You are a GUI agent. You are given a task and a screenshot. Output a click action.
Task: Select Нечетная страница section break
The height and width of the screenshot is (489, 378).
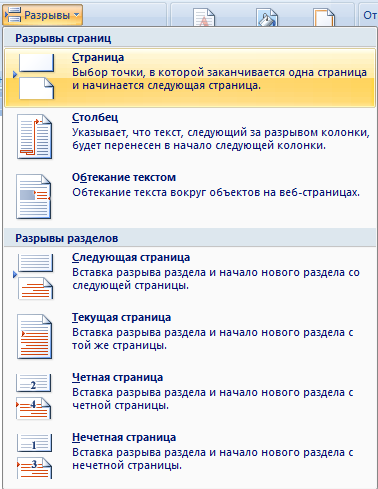tap(190, 457)
